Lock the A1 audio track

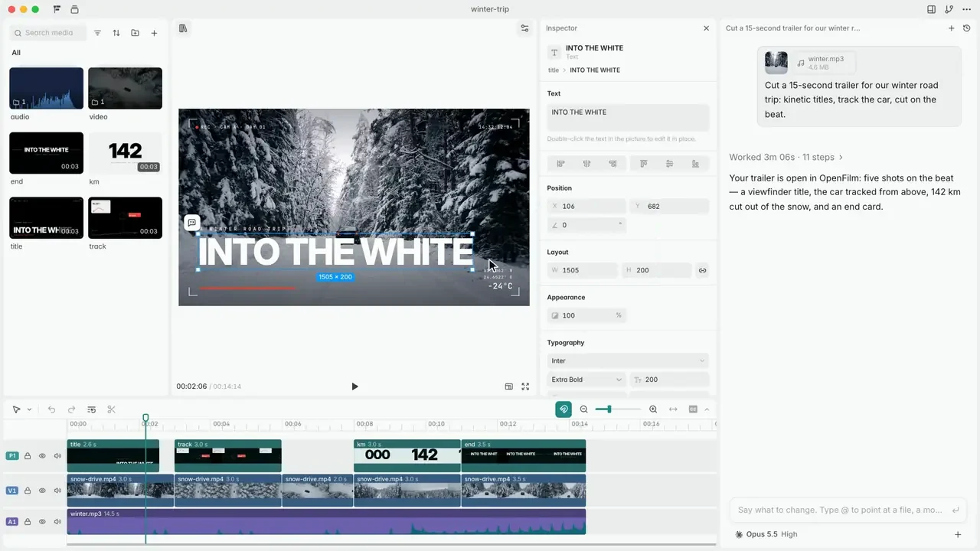(28, 522)
